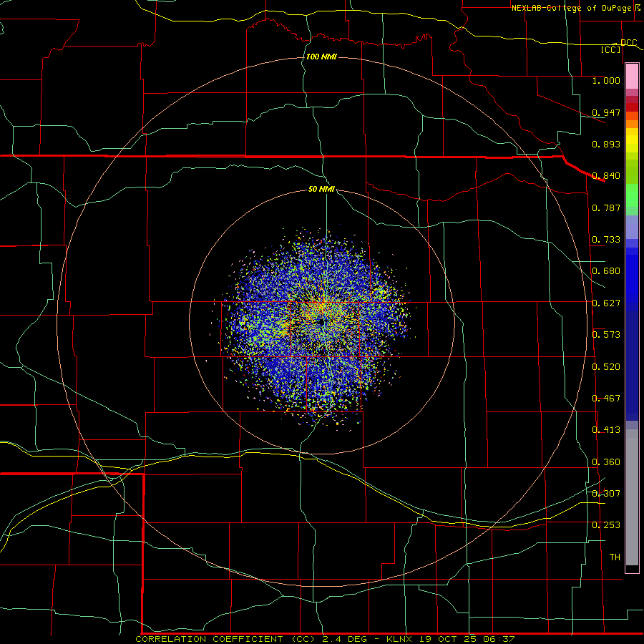Select the 100 NMI range ring label

click(321, 57)
